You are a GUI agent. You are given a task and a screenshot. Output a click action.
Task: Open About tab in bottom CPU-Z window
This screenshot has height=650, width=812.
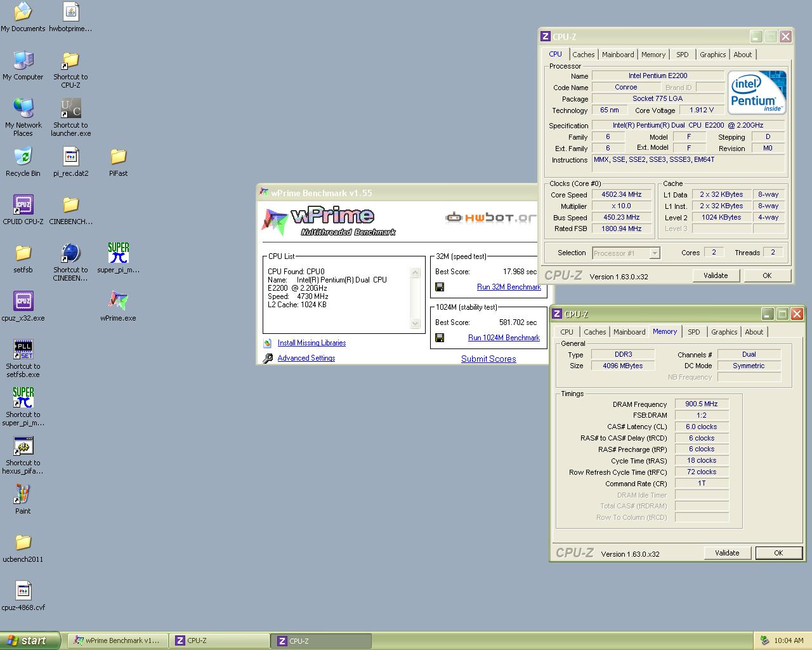click(x=754, y=332)
